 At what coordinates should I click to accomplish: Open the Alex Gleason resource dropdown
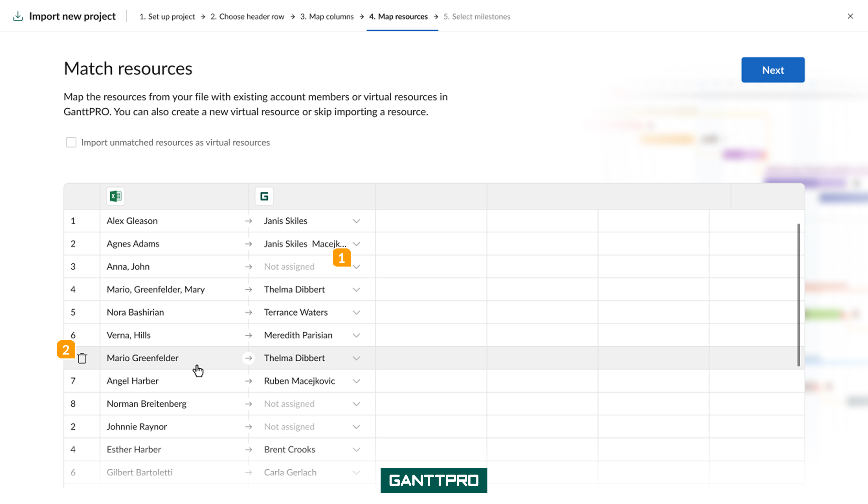tap(356, 221)
